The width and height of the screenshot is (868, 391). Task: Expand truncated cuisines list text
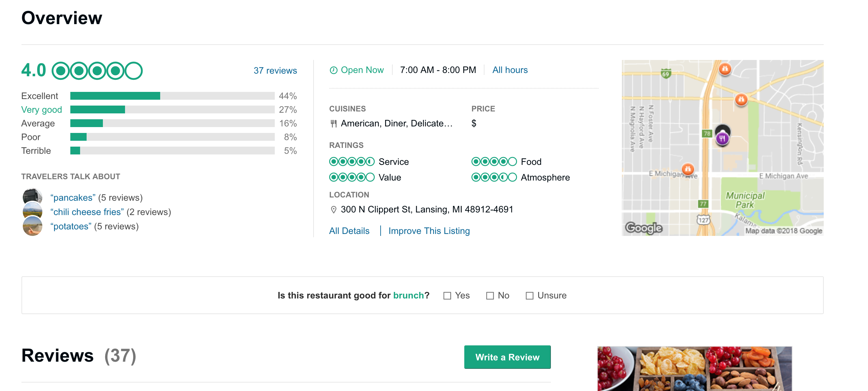[x=396, y=123]
